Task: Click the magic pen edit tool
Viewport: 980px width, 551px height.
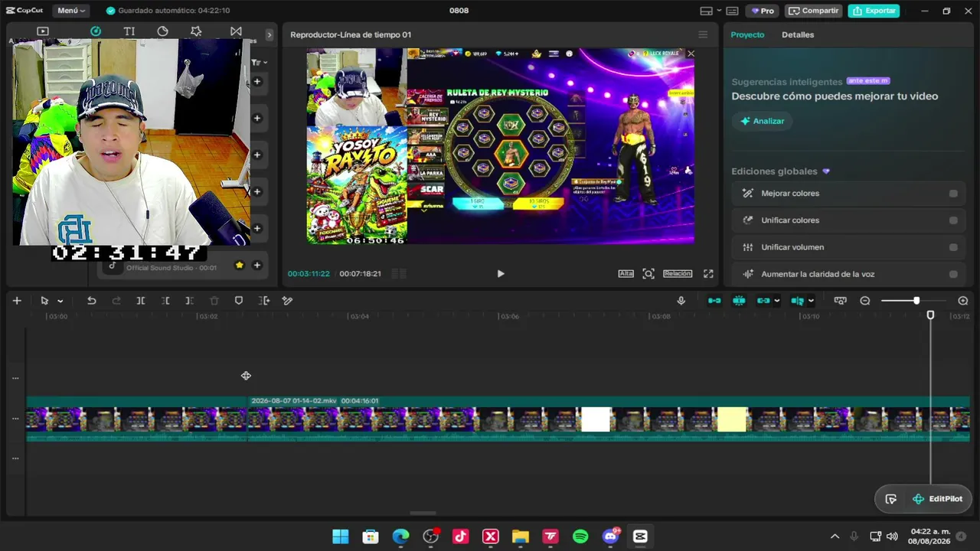Action: pyautogui.click(x=288, y=301)
